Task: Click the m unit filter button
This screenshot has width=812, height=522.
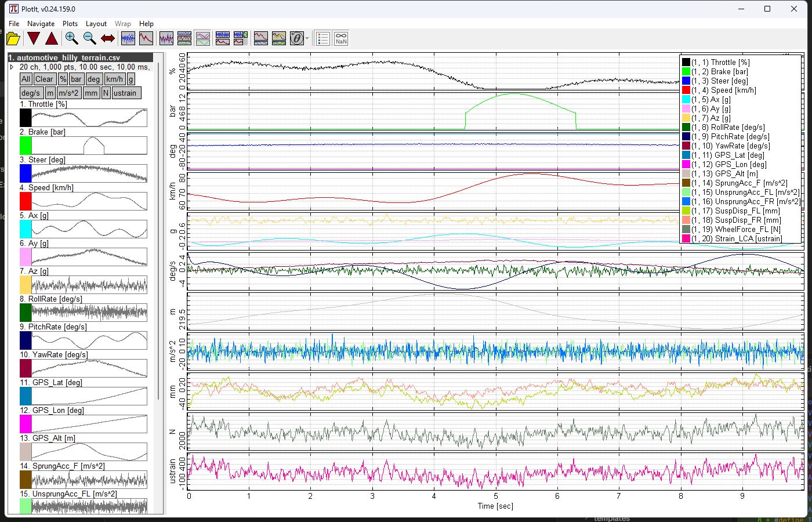Action: click(x=50, y=93)
